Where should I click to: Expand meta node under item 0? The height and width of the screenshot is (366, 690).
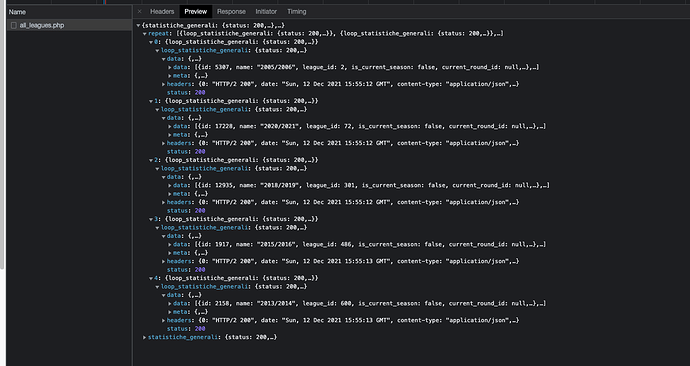coord(169,76)
